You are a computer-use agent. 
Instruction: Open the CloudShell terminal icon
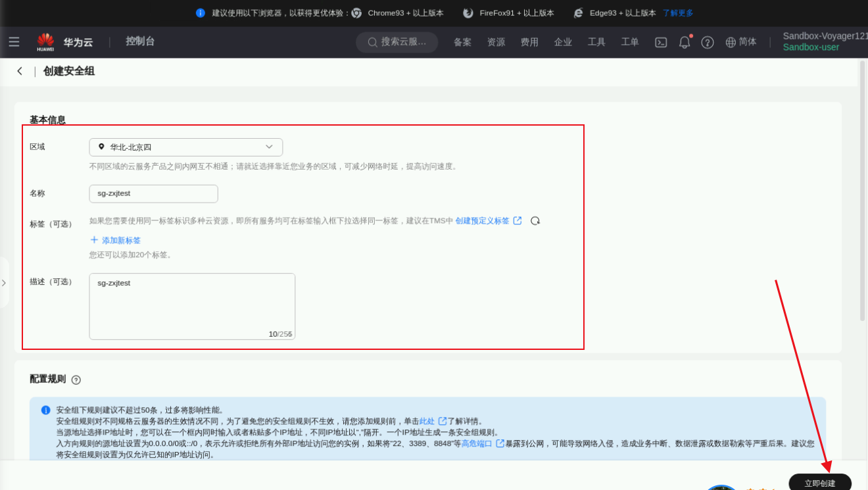click(x=661, y=42)
